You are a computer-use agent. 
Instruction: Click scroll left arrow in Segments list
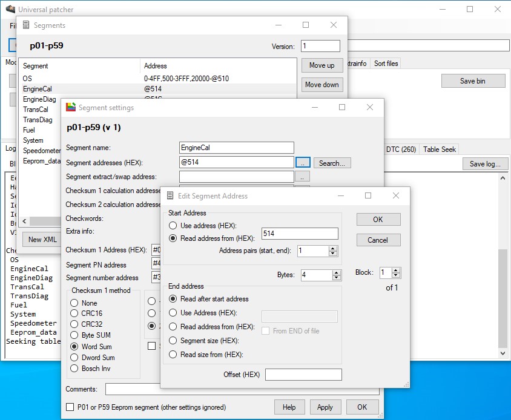pyautogui.click(x=25, y=221)
